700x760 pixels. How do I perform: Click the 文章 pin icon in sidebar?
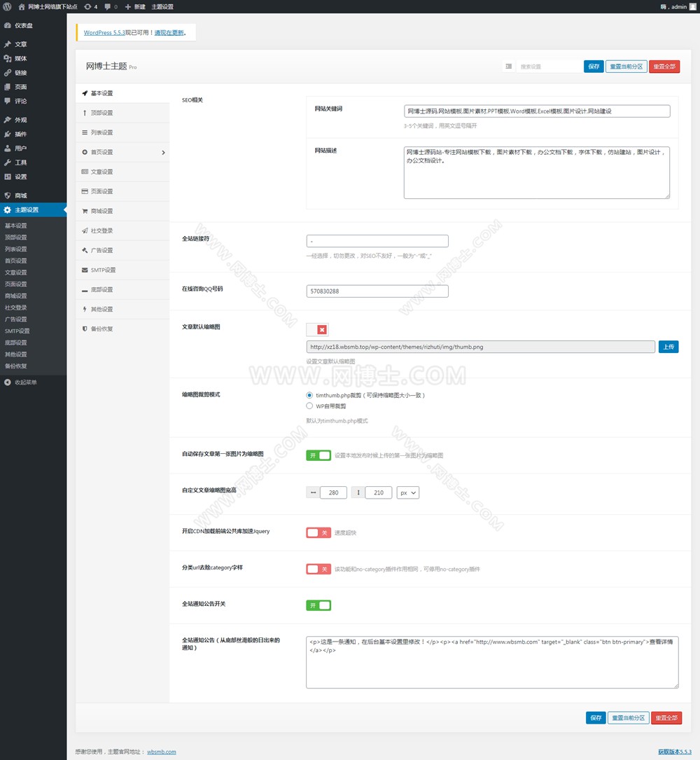7,44
